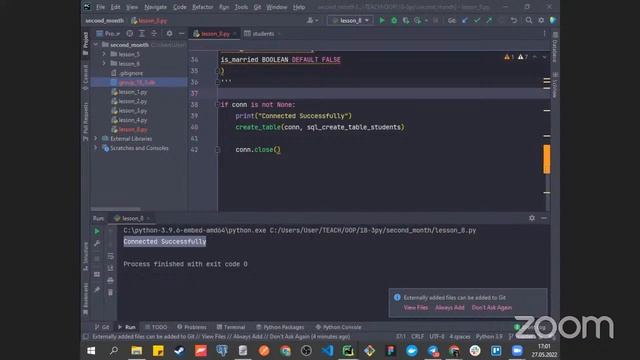Click the print icon in Run panel

pos(110,280)
